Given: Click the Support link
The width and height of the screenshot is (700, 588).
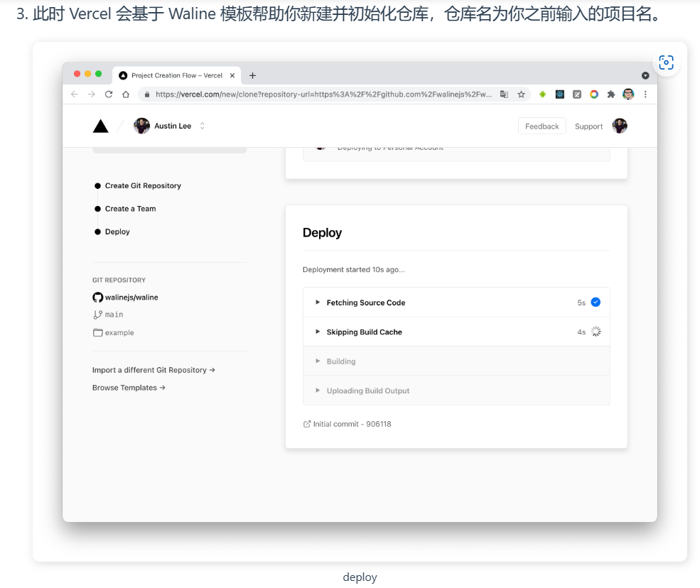Looking at the screenshot, I should point(588,126).
